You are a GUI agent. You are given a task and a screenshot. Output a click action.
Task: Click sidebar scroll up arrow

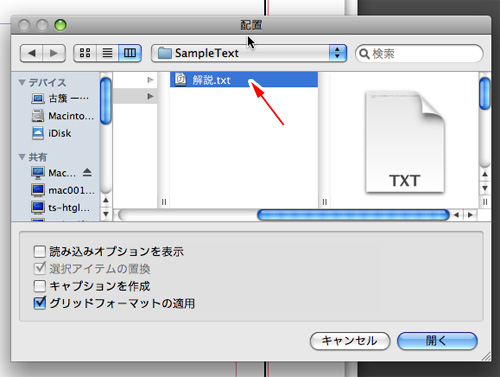[106, 200]
